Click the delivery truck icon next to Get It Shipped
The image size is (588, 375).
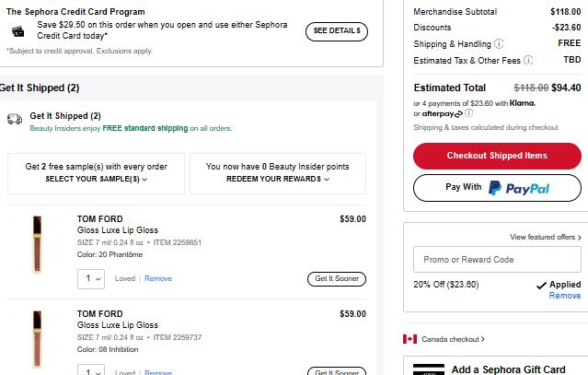[x=15, y=119]
